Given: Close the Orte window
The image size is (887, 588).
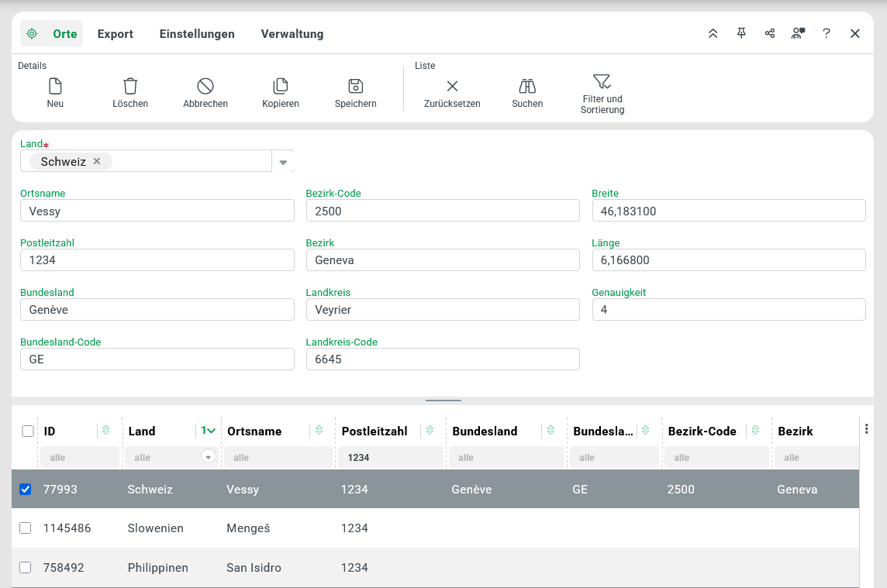Looking at the screenshot, I should click(854, 33).
